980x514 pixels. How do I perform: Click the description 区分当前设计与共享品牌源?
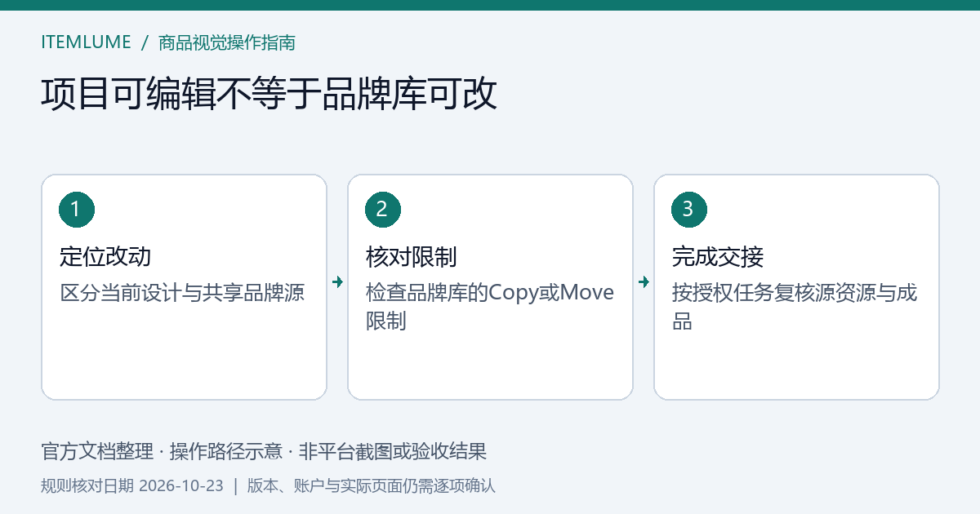pyautogui.click(x=182, y=292)
